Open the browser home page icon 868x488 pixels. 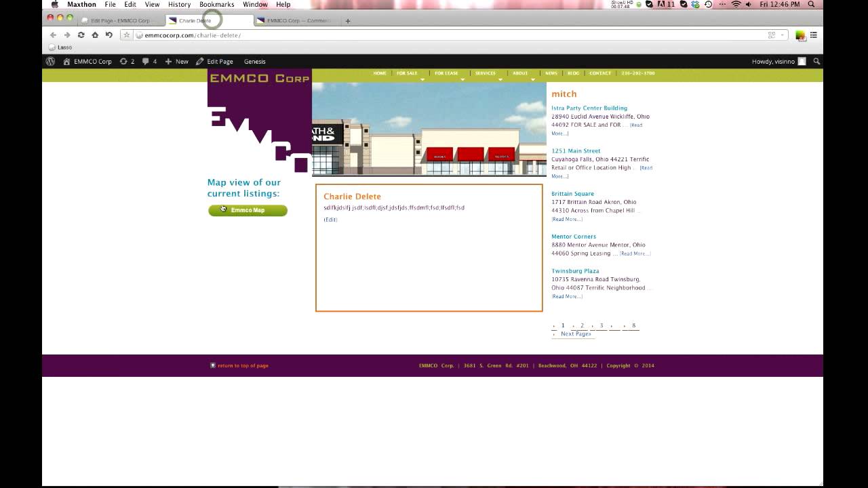coord(95,35)
